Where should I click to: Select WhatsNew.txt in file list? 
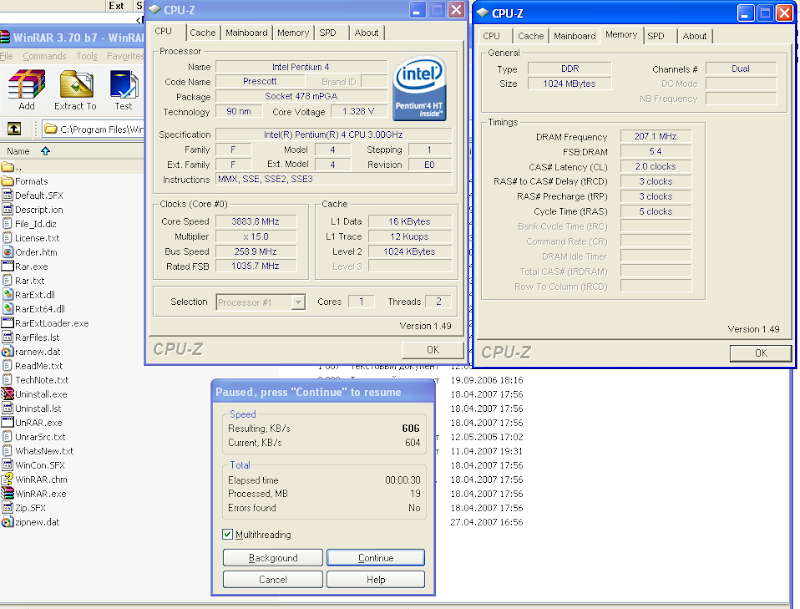[44, 451]
